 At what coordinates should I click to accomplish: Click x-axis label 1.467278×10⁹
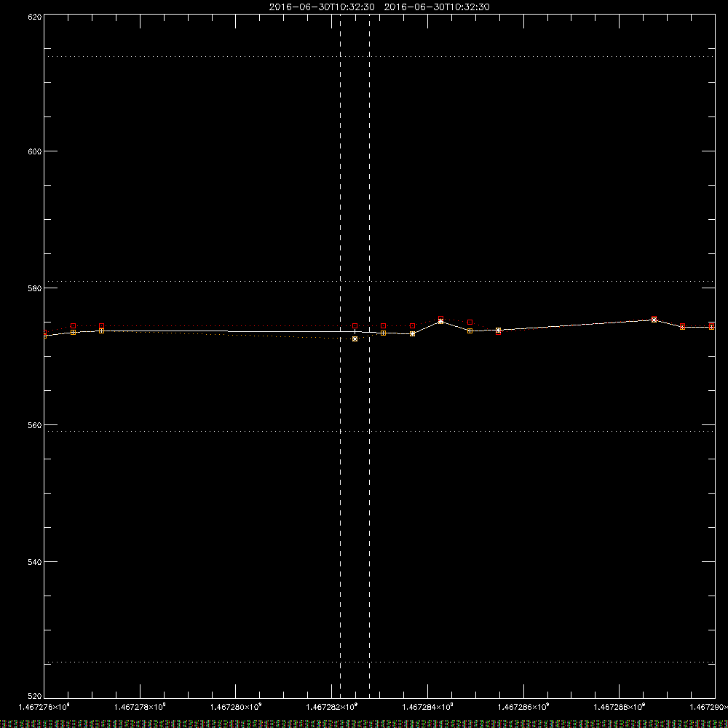pos(140,707)
